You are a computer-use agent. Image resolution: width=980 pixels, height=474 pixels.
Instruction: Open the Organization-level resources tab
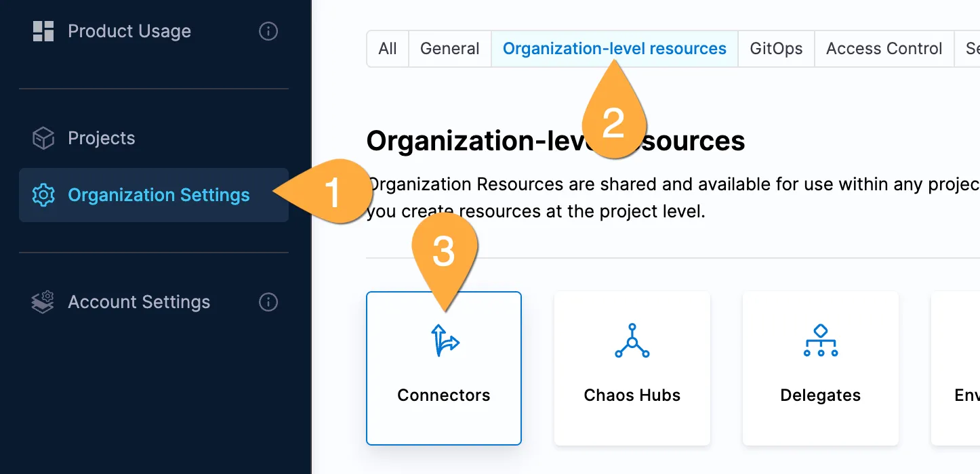click(614, 49)
